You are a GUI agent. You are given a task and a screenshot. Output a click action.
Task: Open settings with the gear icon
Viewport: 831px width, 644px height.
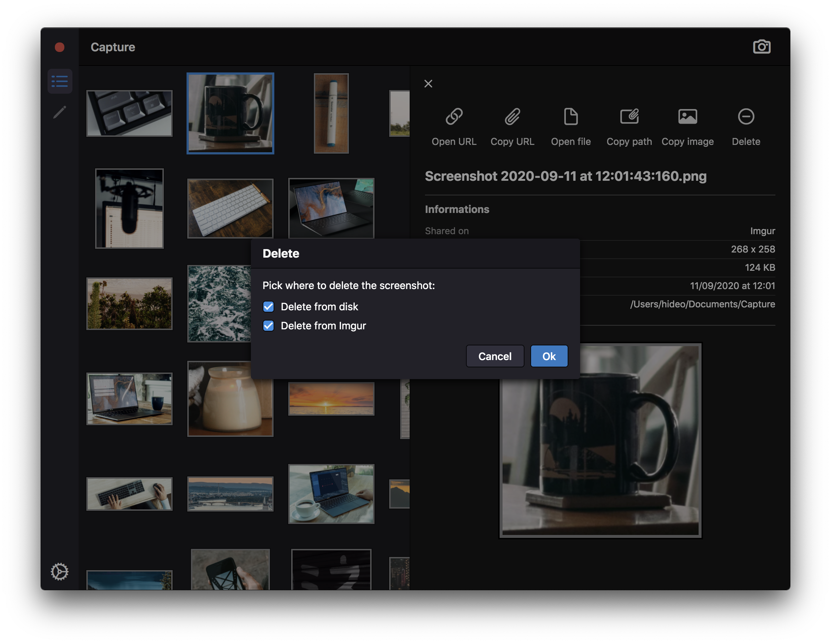click(60, 571)
